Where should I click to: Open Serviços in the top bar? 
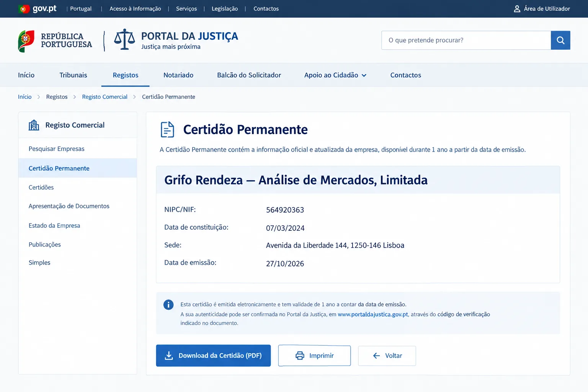186,8
